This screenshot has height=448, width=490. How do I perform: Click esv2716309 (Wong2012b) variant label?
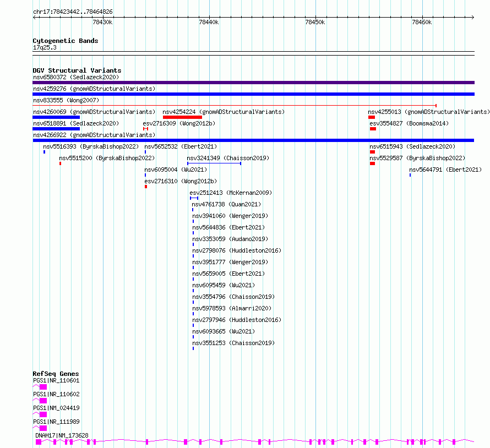pyautogui.click(x=179, y=123)
